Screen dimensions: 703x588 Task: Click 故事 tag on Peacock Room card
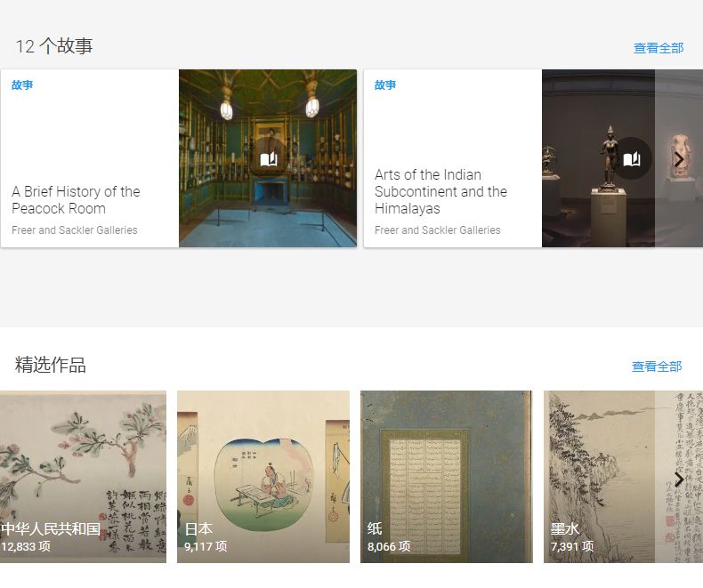click(x=22, y=85)
